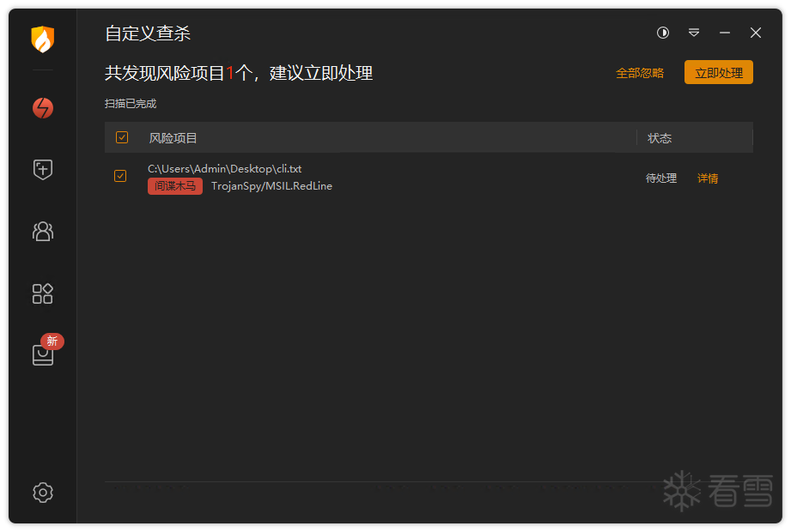Image resolution: width=791 pixels, height=532 pixels.
Task: Click the 状态 column header
Action: click(x=660, y=138)
